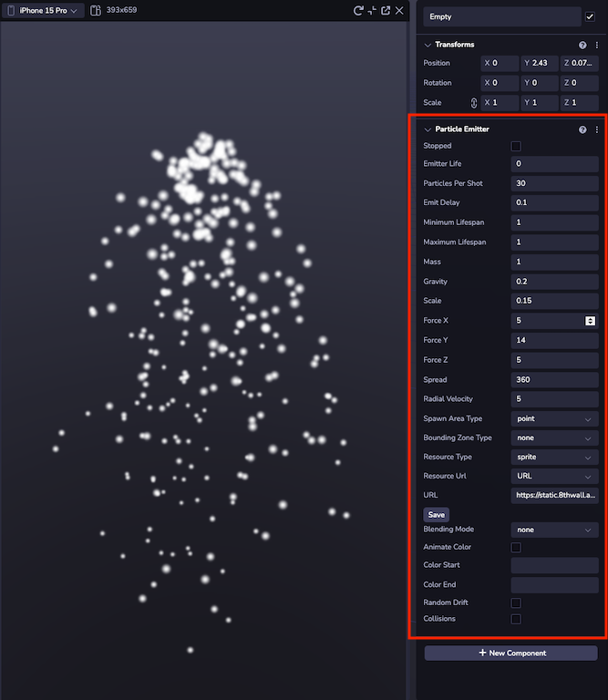Click the Emit Delay field
The image size is (608, 700).
tap(554, 202)
